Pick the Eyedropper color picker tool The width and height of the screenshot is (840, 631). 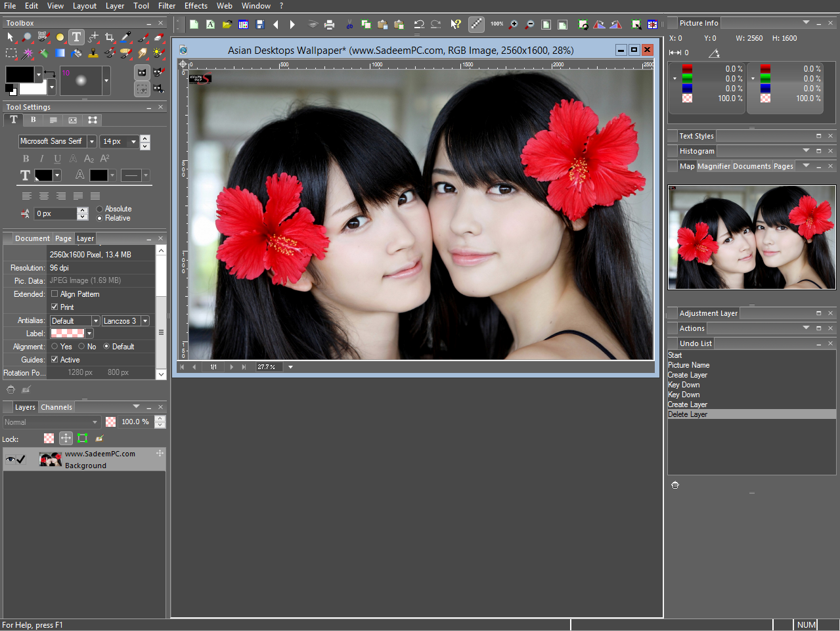pos(125,37)
